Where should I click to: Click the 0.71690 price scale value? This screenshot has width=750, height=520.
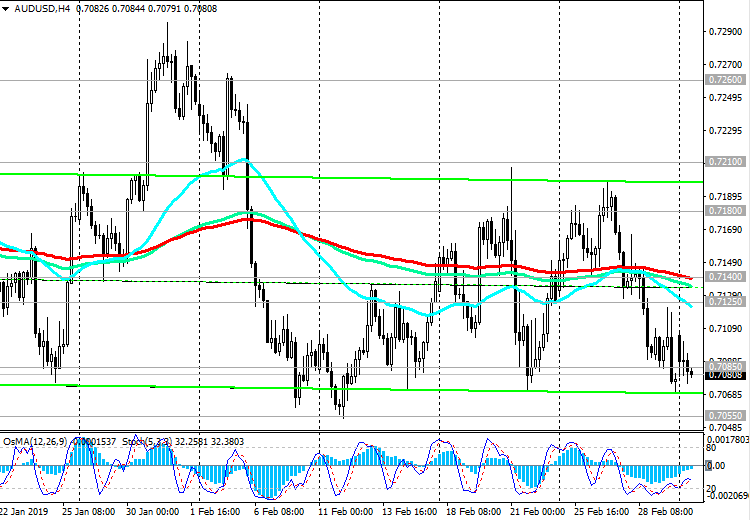tap(725, 230)
